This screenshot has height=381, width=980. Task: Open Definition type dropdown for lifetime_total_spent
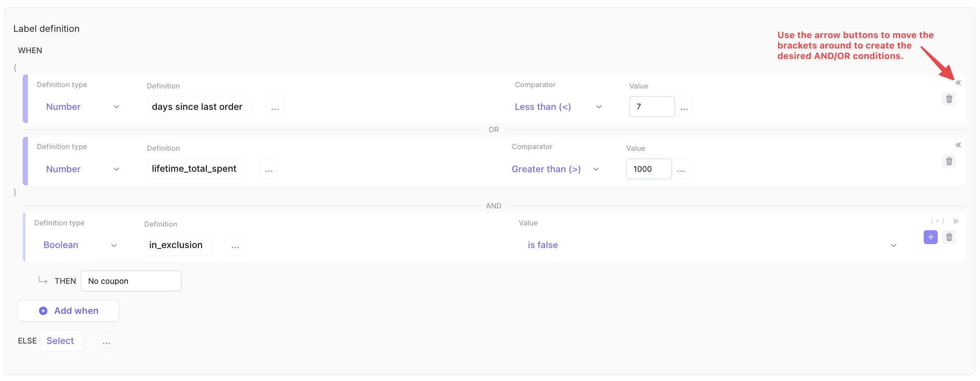point(82,169)
